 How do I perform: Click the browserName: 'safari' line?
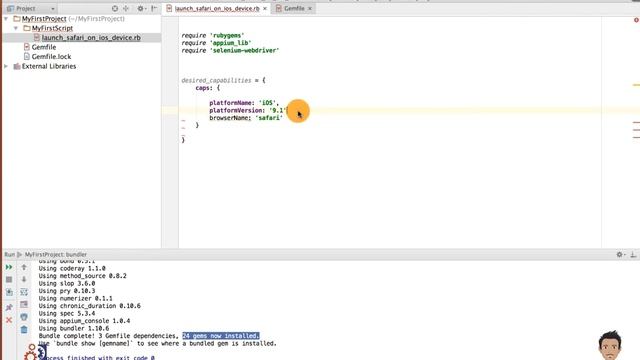coord(246,118)
